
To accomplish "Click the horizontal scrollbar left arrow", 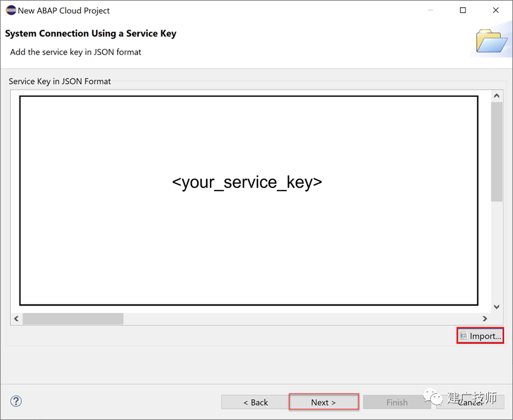I will (x=17, y=319).
